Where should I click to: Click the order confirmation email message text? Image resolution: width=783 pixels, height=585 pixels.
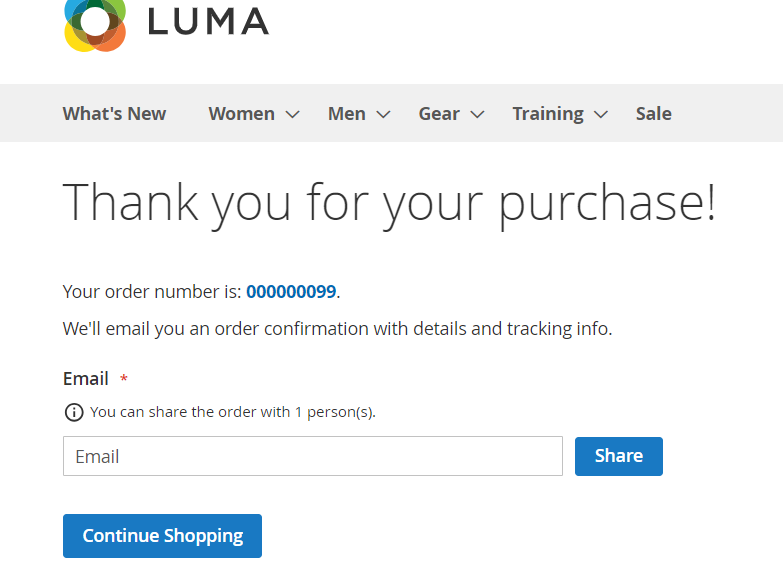tap(337, 328)
